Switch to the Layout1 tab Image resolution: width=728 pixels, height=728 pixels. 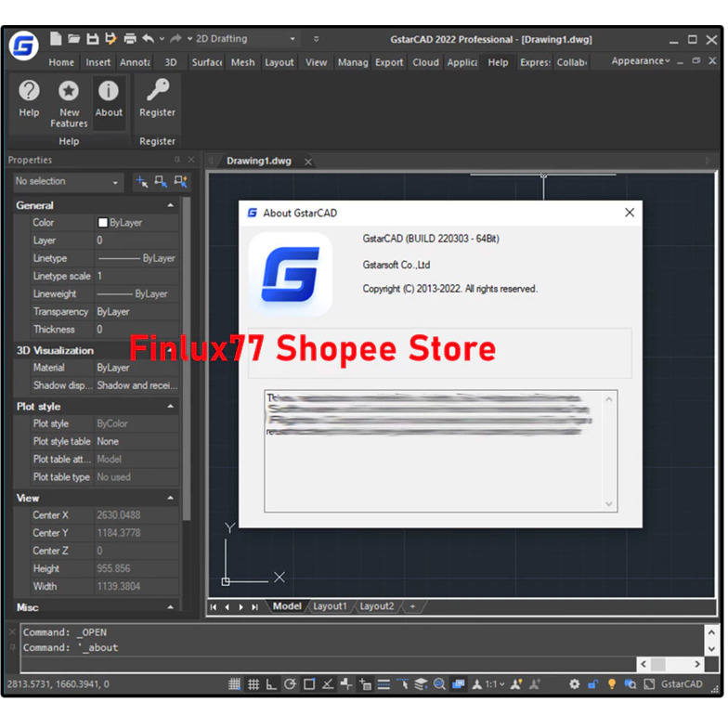(x=330, y=606)
